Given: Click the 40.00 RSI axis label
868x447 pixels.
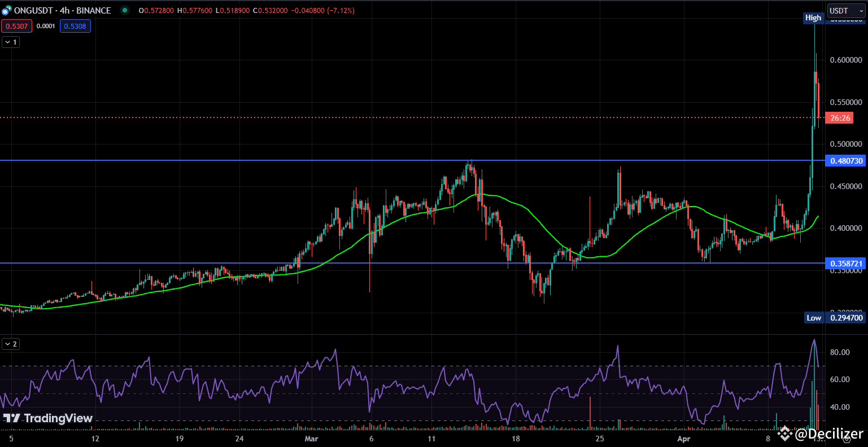Looking at the screenshot, I should (840, 407).
